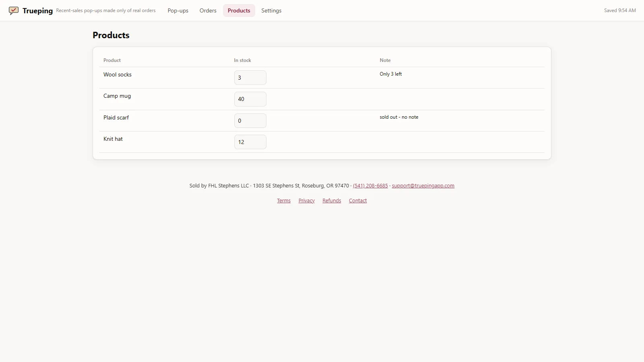Edit the Plaid scarf stock field
The width and height of the screenshot is (644, 362).
(x=250, y=121)
